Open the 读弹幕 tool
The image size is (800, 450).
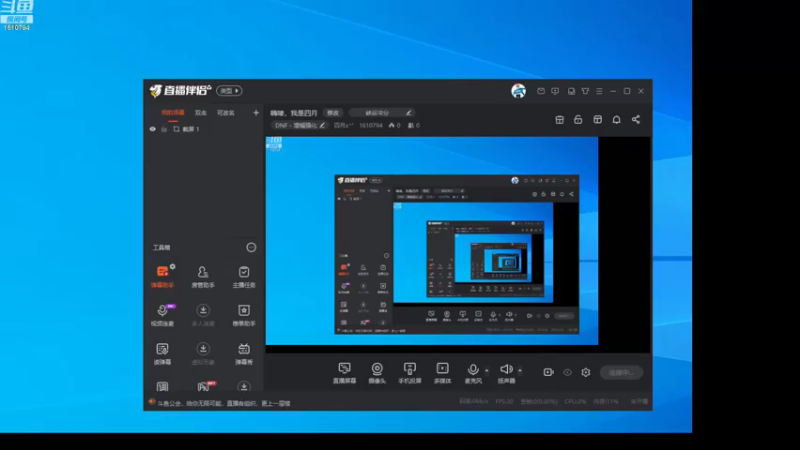[162, 354]
